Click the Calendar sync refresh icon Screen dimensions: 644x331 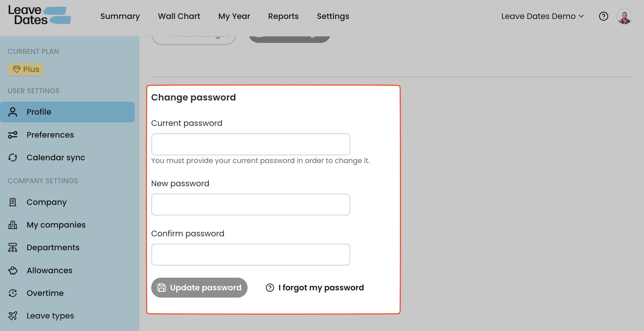13,157
